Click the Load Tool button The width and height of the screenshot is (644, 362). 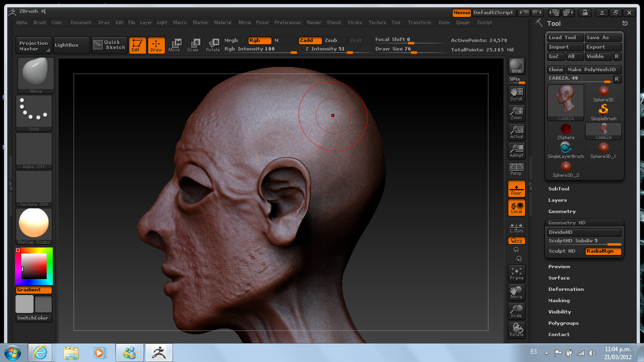point(565,38)
